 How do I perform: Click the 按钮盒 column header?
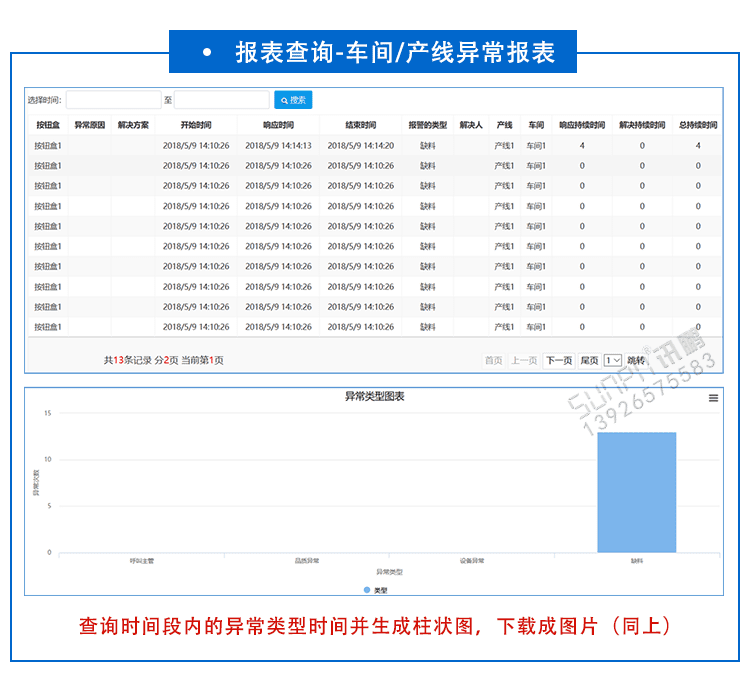(48, 125)
